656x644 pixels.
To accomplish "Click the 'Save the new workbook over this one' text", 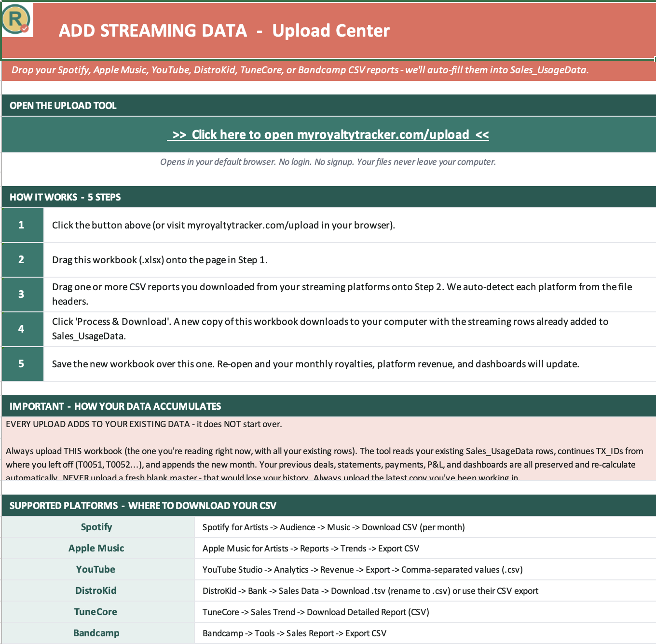I will (316, 364).
